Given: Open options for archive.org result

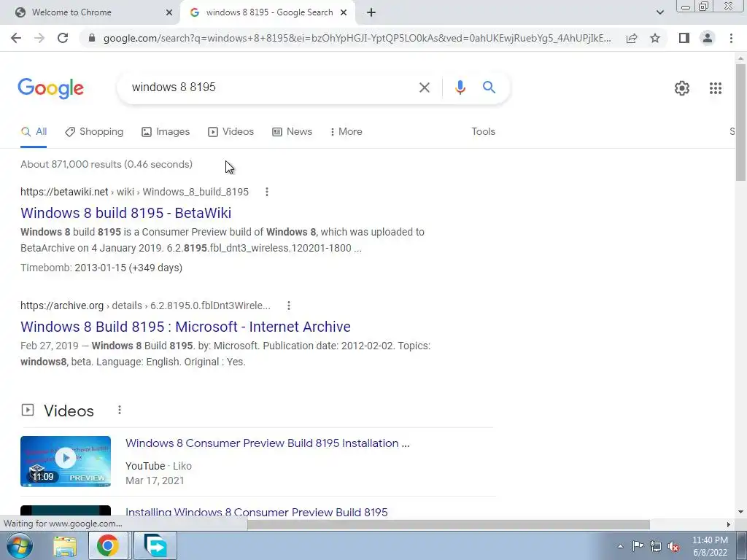Looking at the screenshot, I should pyautogui.click(x=289, y=306).
